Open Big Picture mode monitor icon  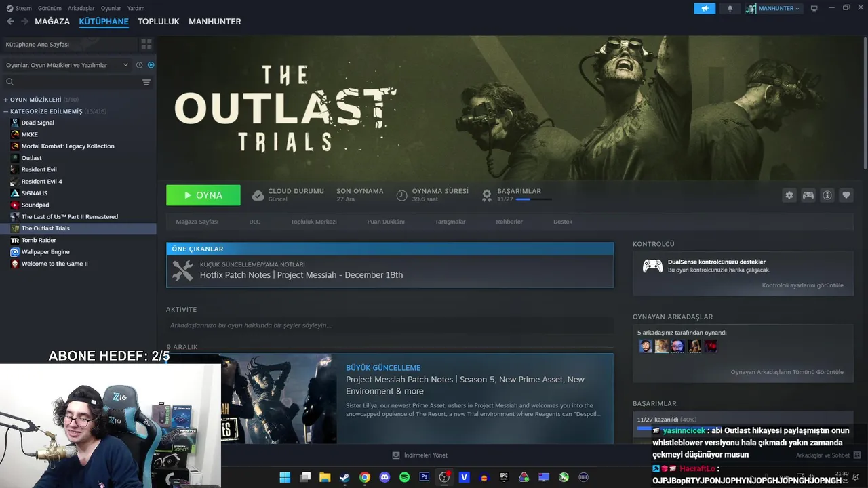tap(814, 8)
